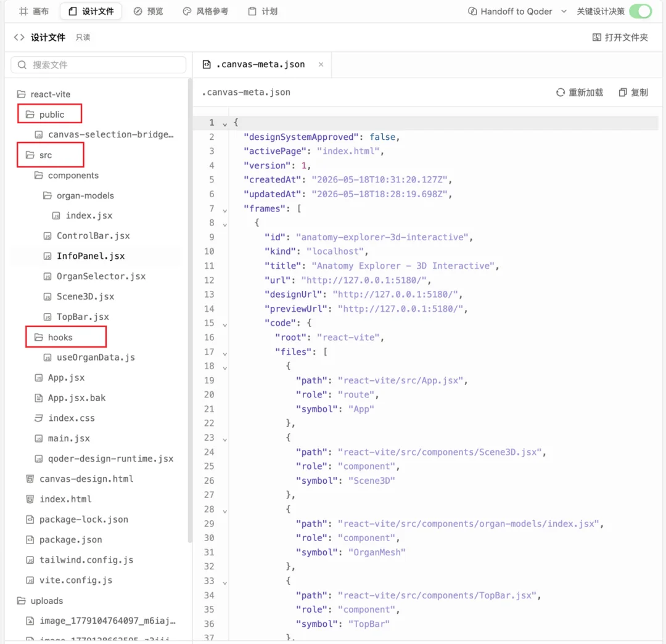
Task: Collapse the src folder
Action: click(39, 155)
